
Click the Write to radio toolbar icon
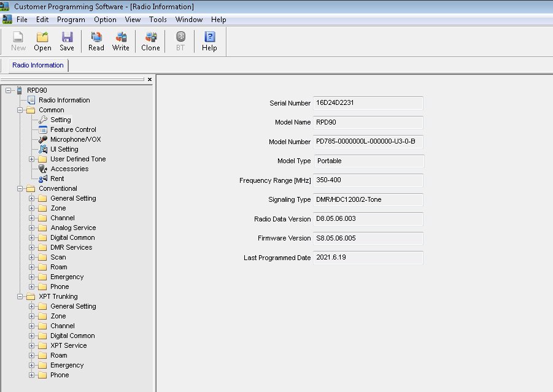[121, 41]
